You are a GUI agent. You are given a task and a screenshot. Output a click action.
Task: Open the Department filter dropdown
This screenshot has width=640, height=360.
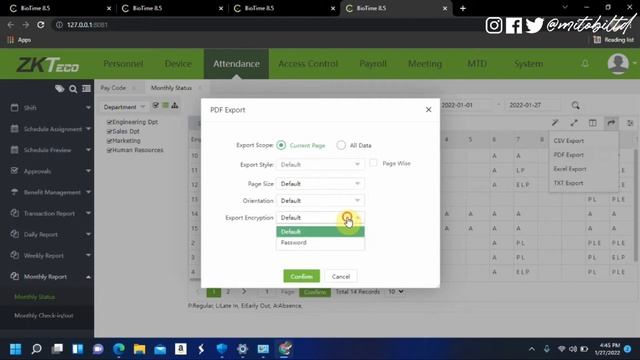point(124,107)
